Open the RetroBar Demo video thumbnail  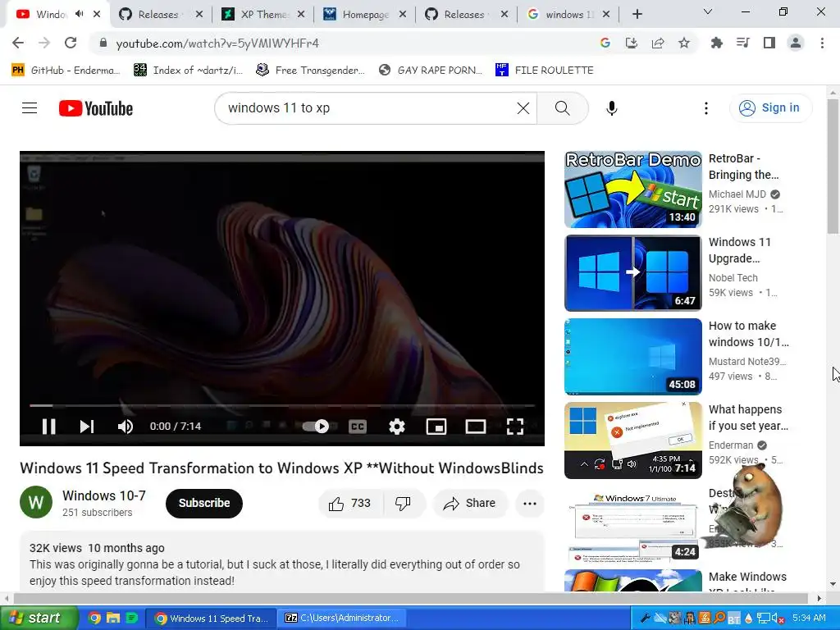(633, 189)
